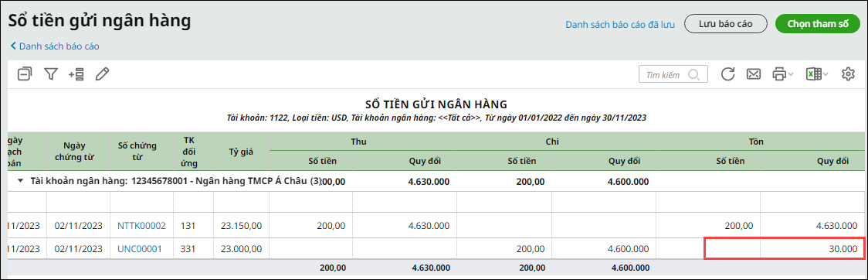
Task: Click the Tìm kiếm search field
Action: [x=673, y=74]
